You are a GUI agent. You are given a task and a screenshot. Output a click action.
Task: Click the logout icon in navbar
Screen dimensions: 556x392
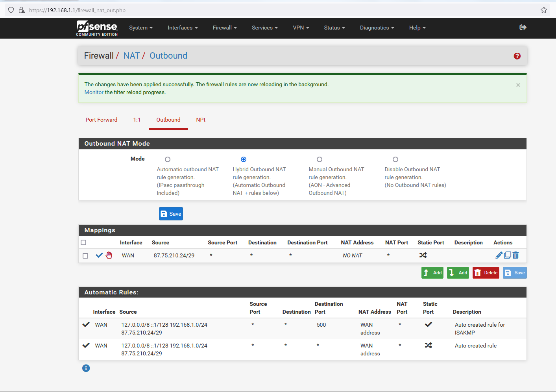(x=523, y=27)
